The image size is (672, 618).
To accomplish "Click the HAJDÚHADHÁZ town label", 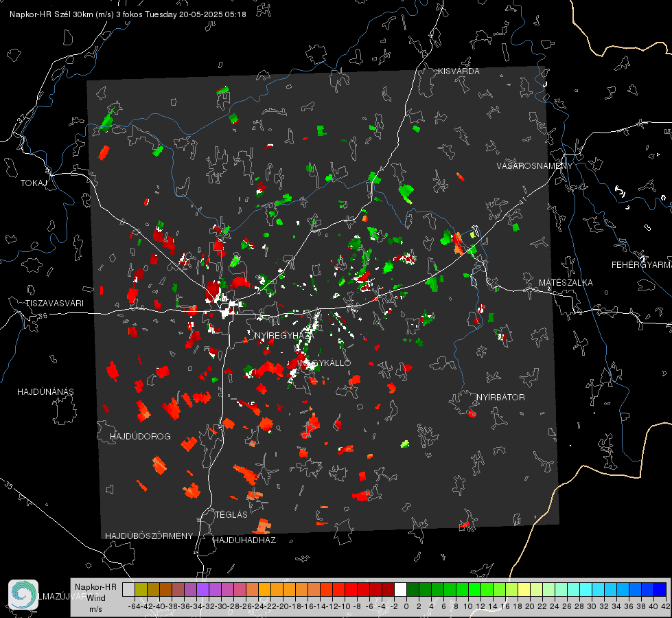I will [x=244, y=540].
